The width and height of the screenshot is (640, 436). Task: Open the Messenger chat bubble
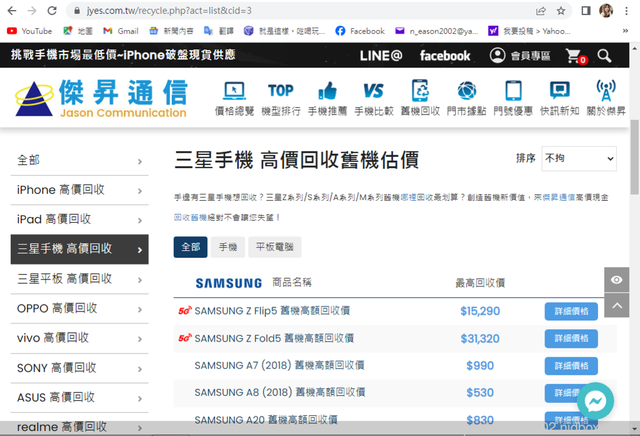coord(594,400)
